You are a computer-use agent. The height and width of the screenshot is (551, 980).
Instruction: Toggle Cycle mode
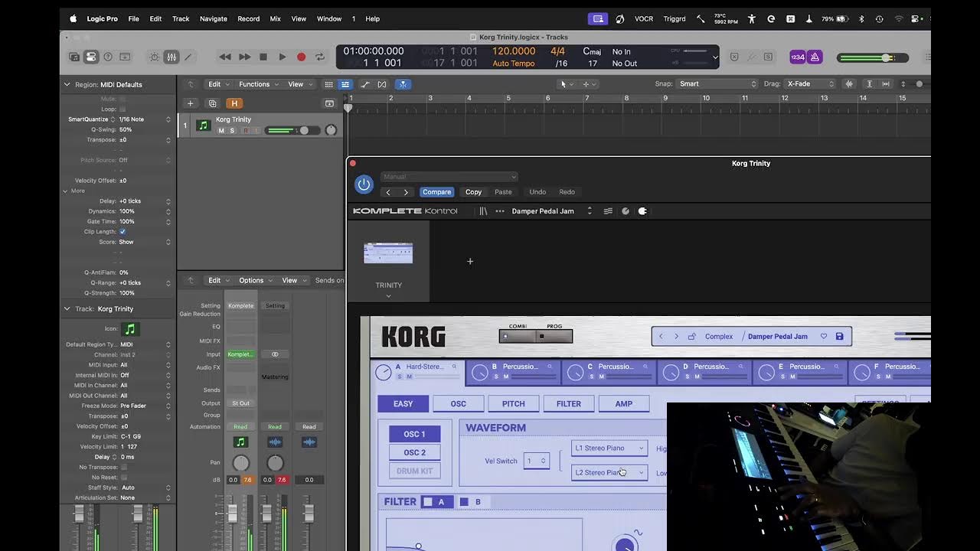pyautogui.click(x=320, y=57)
